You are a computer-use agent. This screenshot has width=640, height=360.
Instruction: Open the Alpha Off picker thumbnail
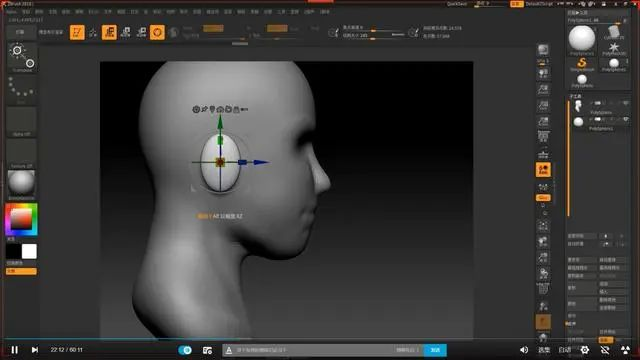tap(21, 122)
